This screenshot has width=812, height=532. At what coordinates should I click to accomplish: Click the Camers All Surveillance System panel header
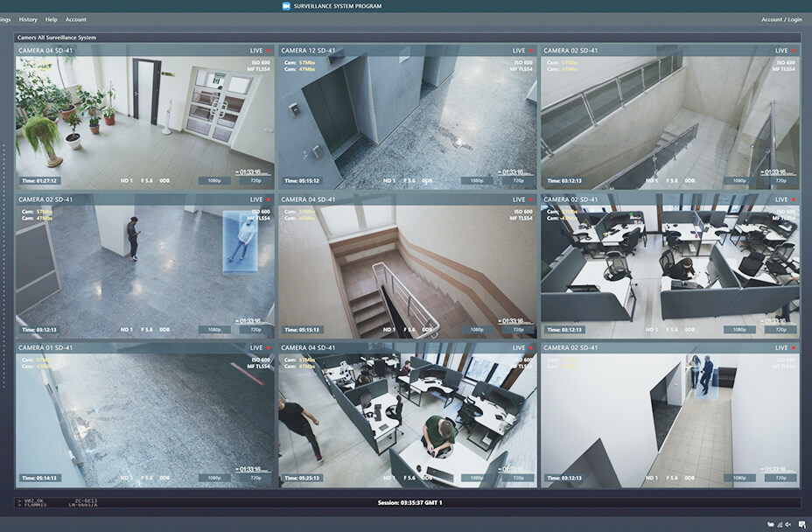click(x=56, y=38)
